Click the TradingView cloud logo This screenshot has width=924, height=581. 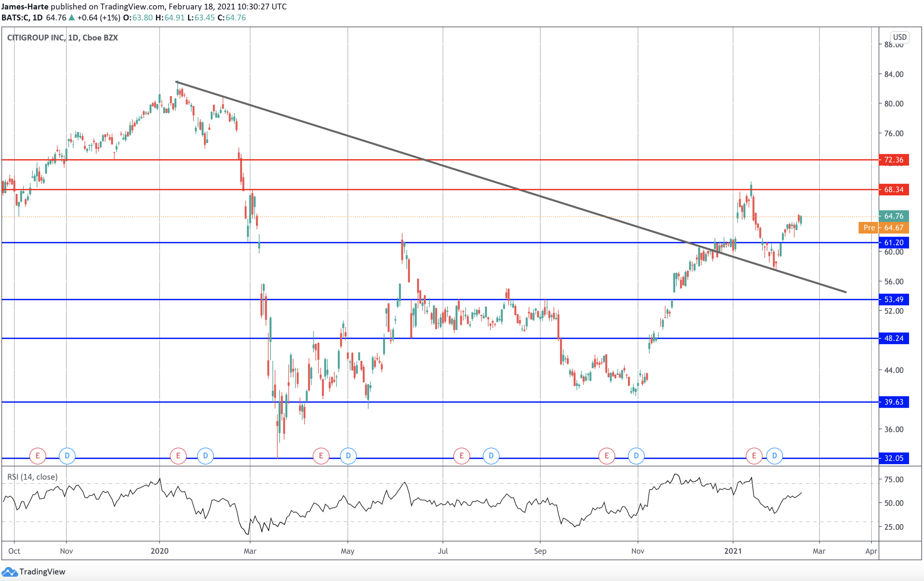pos(10,572)
